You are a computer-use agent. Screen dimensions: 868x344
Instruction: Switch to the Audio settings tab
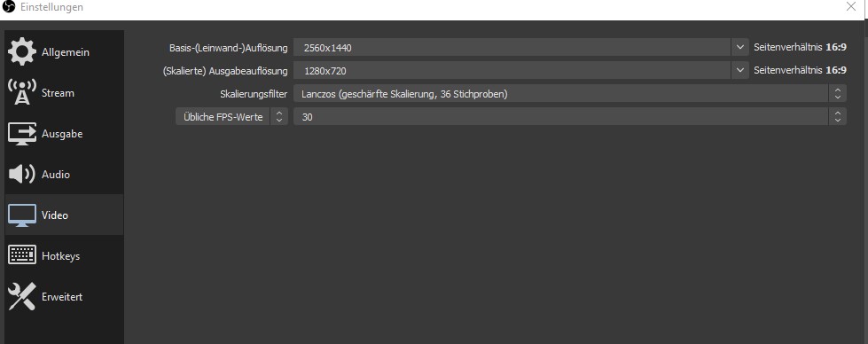[64, 174]
